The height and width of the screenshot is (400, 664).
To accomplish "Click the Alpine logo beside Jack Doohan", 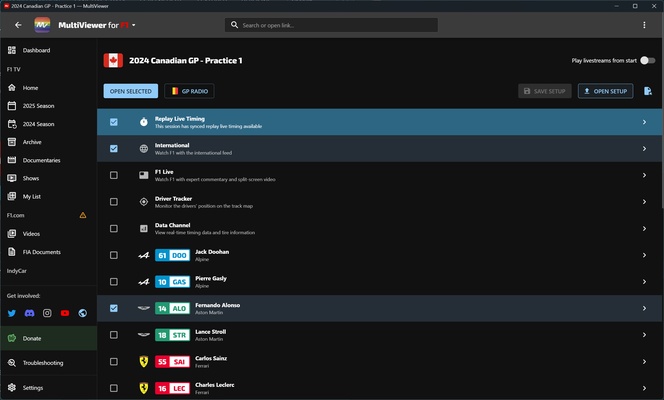I will [144, 255].
